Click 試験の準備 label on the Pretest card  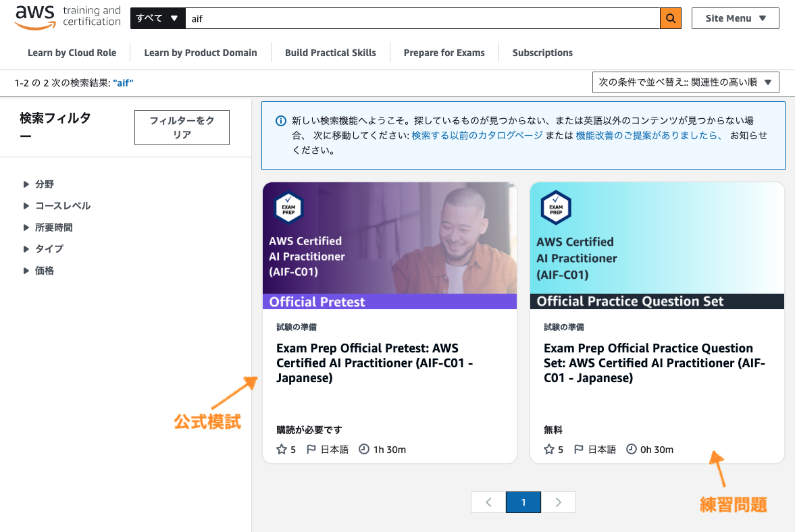(297, 327)
